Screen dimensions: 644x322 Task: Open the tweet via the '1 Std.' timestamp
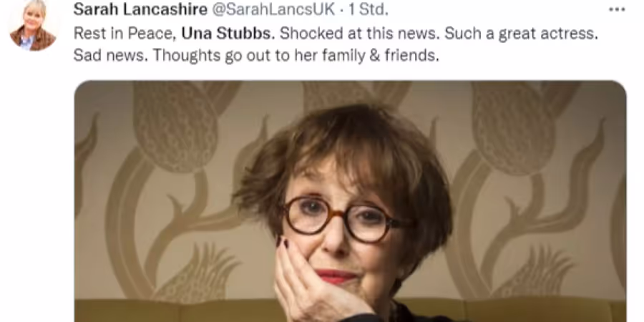pyautogui.click(x=368, y=10)
